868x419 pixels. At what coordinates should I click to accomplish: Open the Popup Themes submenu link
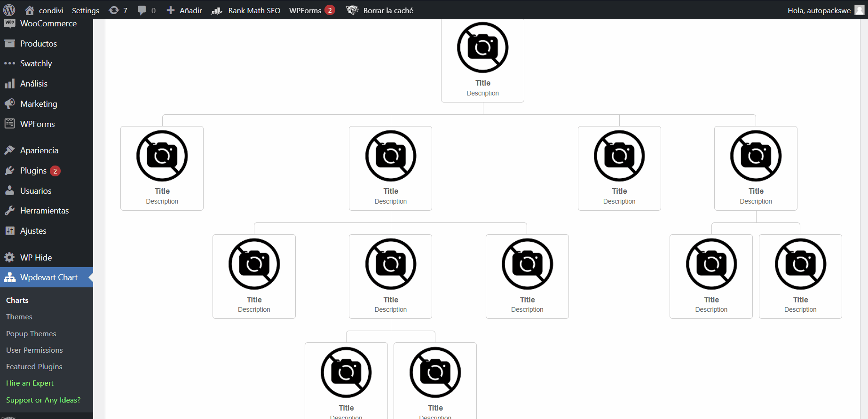tap(31, 333)
